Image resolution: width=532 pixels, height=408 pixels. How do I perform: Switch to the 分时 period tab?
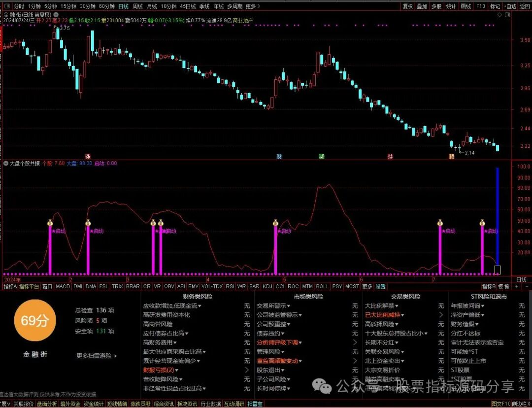pyautogui.click(x=19, y=6)
